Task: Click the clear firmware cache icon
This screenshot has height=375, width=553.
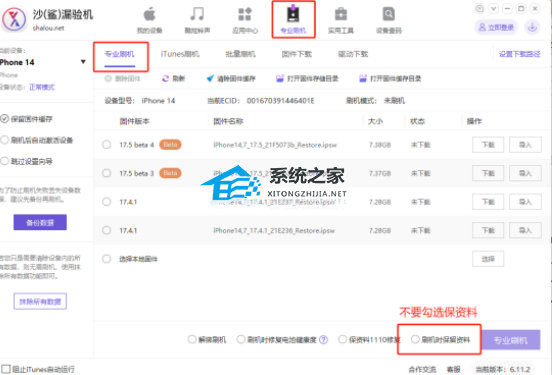Action: click(x=210, y=78)
